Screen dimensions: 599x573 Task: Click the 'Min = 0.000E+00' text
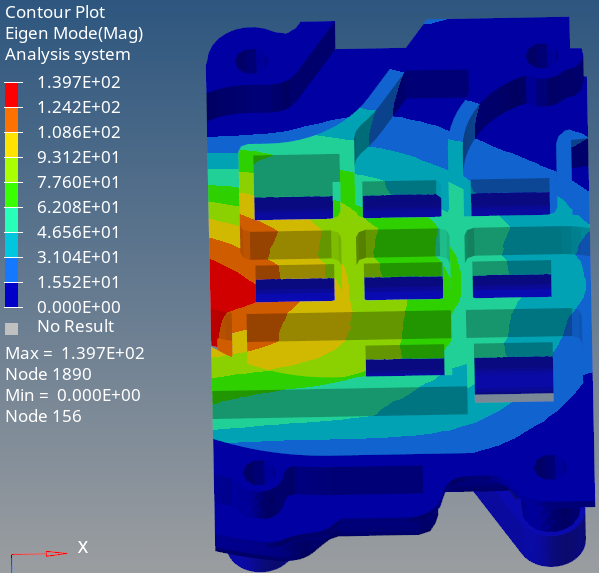[73, 395]
